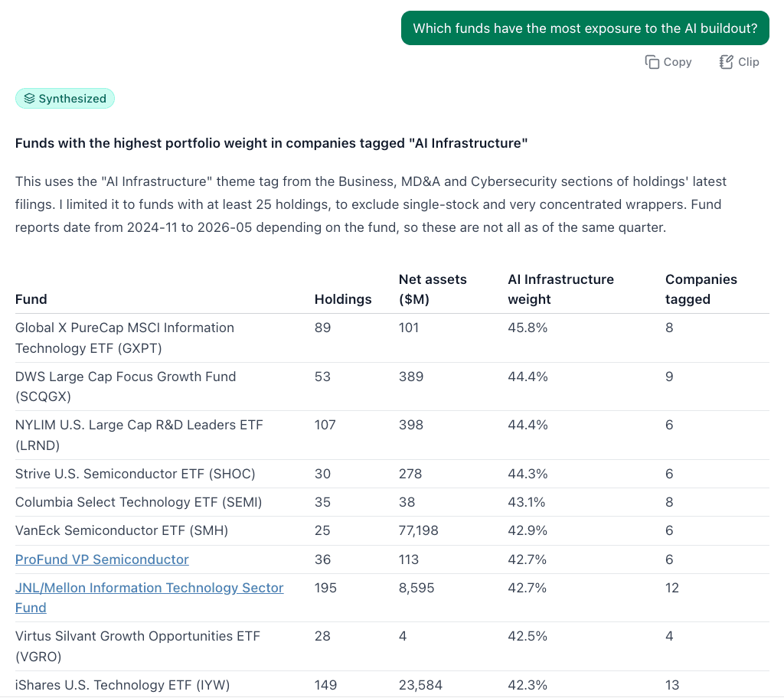Screen dimensions: 784x698
Task: Click the 23,584 net assets value for IYW
Action: 420,685
